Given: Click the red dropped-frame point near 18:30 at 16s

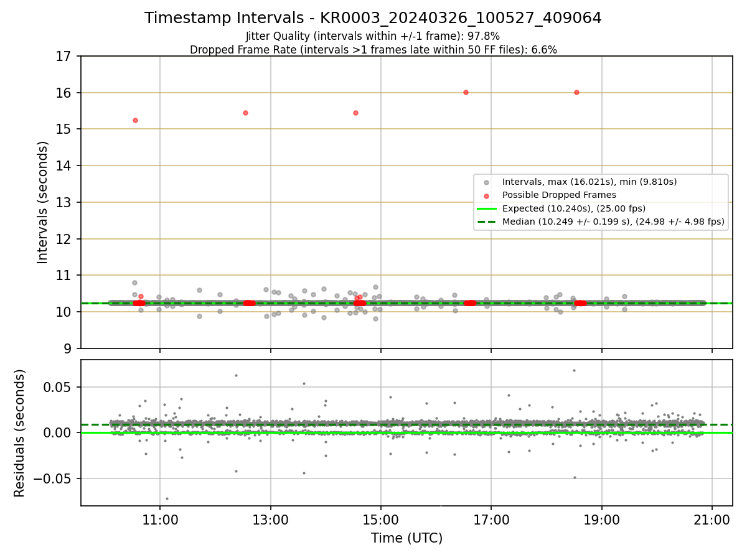Looking at the screenshot, I should pos(576,92).
